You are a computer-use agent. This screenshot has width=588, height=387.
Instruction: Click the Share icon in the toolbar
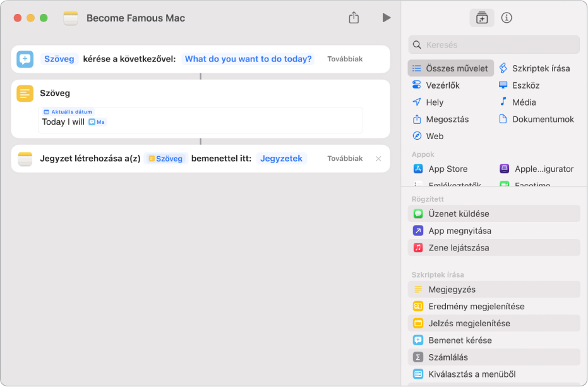(x=354, y=18)
